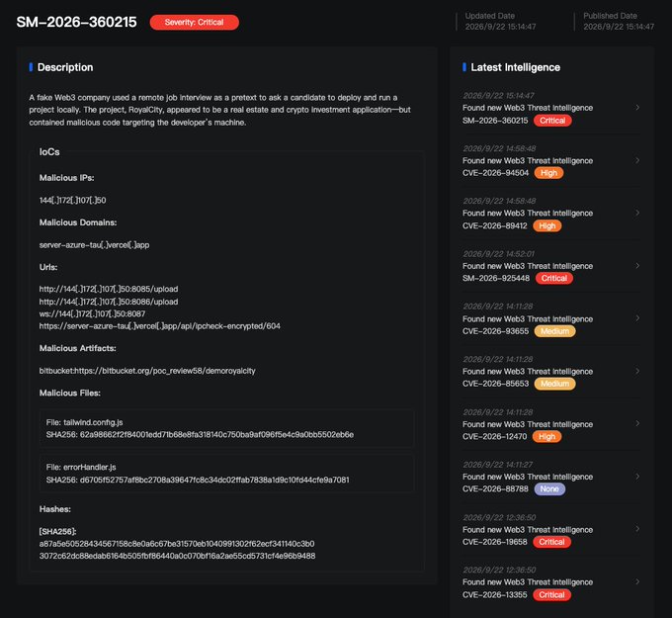672x618 pixels.
Task: Click the IoCs heading
Action: click(49, 152)
